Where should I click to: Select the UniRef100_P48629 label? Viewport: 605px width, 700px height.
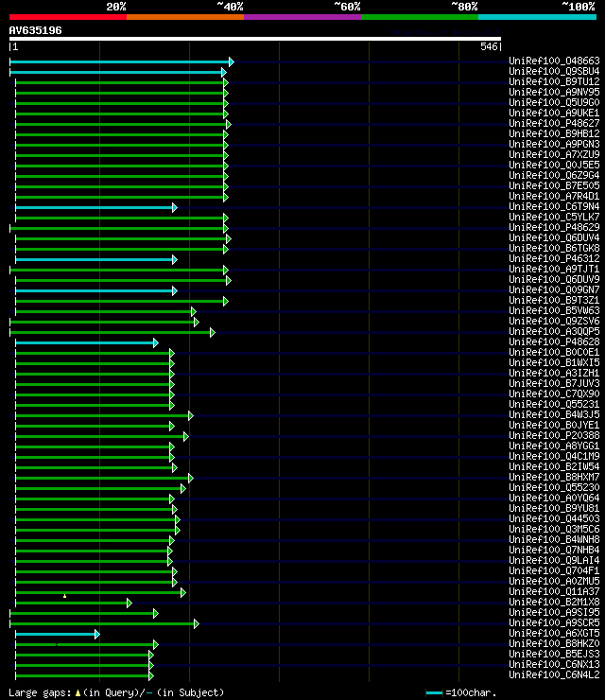554,227
